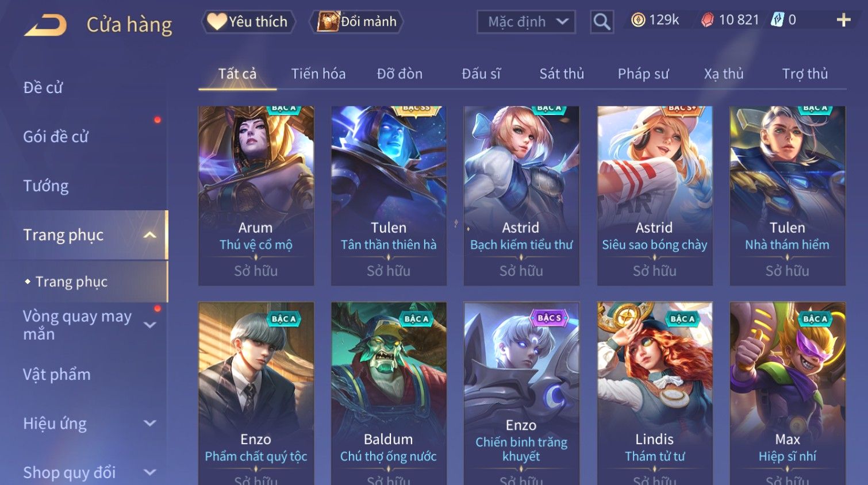Click the gold coin balance icon
Screen dimensions: 868x485
point(638,20)
